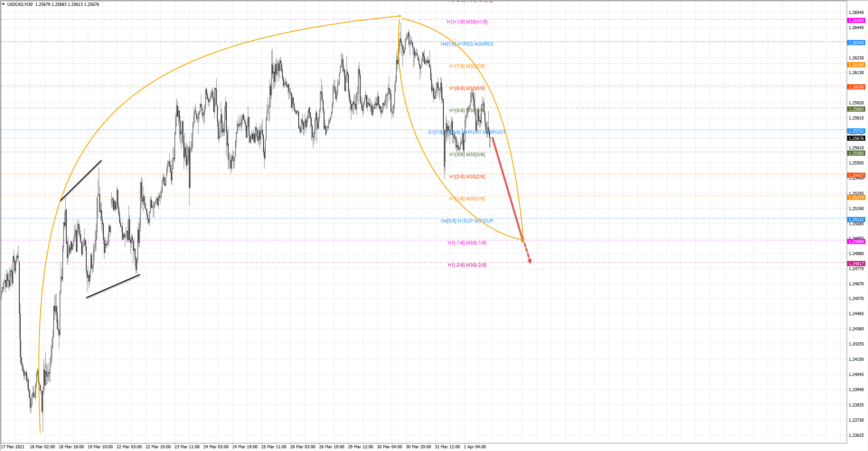Image resolution: width=868 pixels, height=451 pixels.
Task: Click the blue 1.26343 price tag
Action: click(856, 43)
